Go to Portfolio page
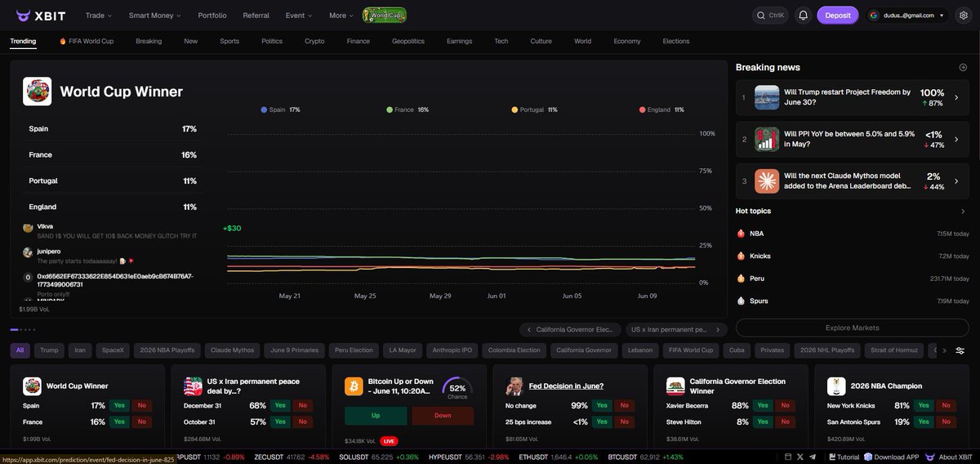 [x=212, y=15]
